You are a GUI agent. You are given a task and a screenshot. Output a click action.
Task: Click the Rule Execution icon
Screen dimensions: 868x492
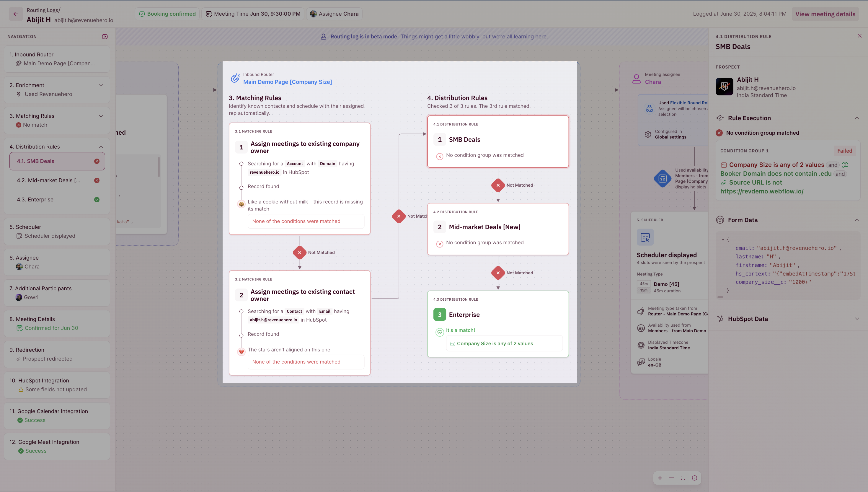(x=720, y=118)
